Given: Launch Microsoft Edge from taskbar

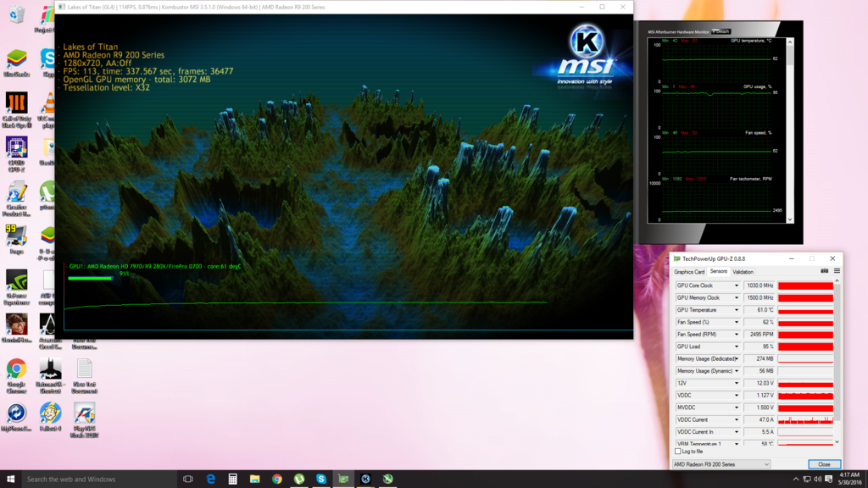Looking at the screenshot, I should point(211,480).
